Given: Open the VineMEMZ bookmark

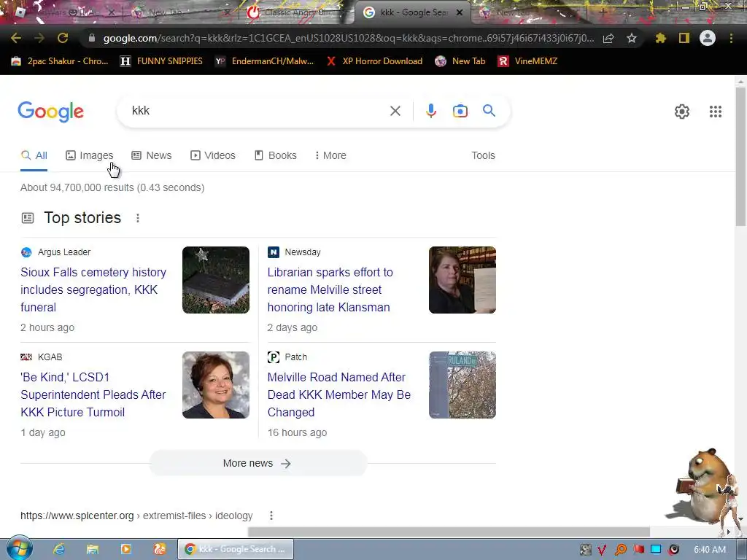Looking at the screenshot, I should 527,61.
